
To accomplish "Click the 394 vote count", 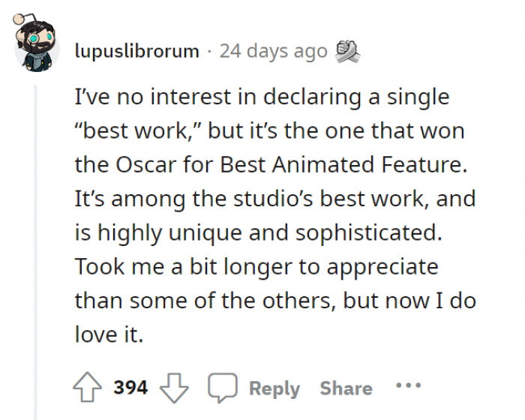I will point(130,388).
